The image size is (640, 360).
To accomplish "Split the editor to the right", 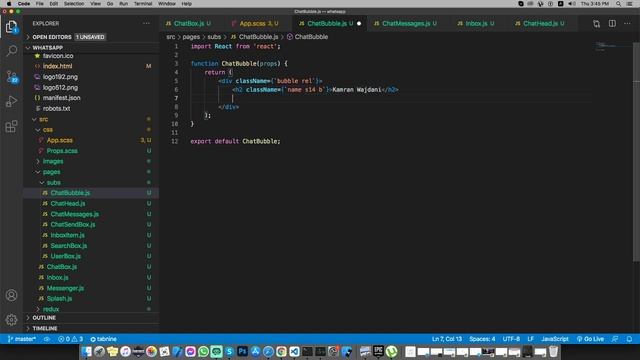I will tap(612, 24).
